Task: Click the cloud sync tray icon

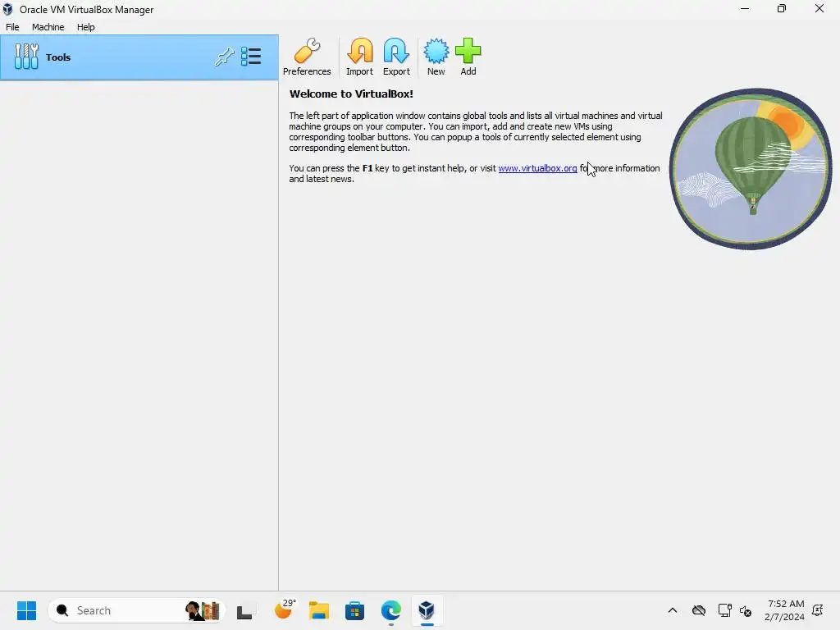Action: tap(699, 610)
